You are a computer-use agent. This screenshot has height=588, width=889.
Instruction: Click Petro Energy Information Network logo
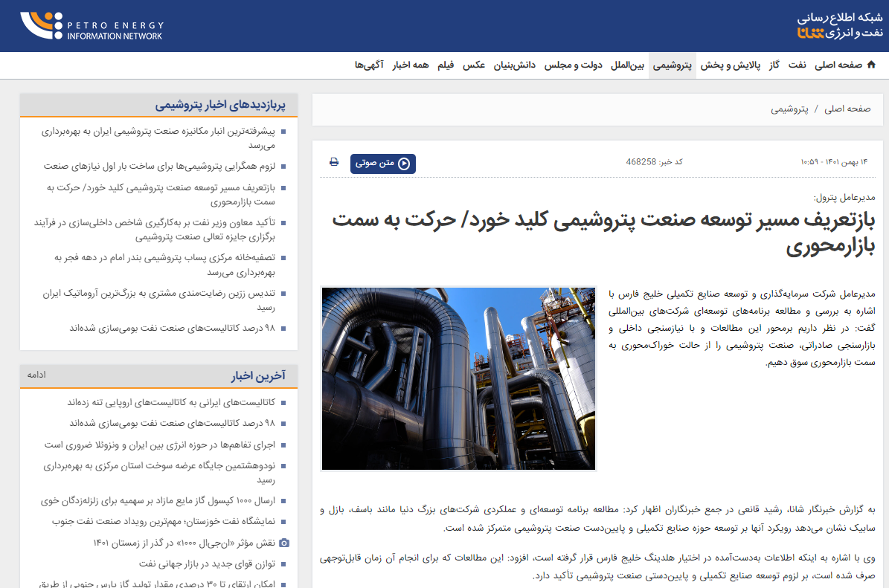(91, 26)
